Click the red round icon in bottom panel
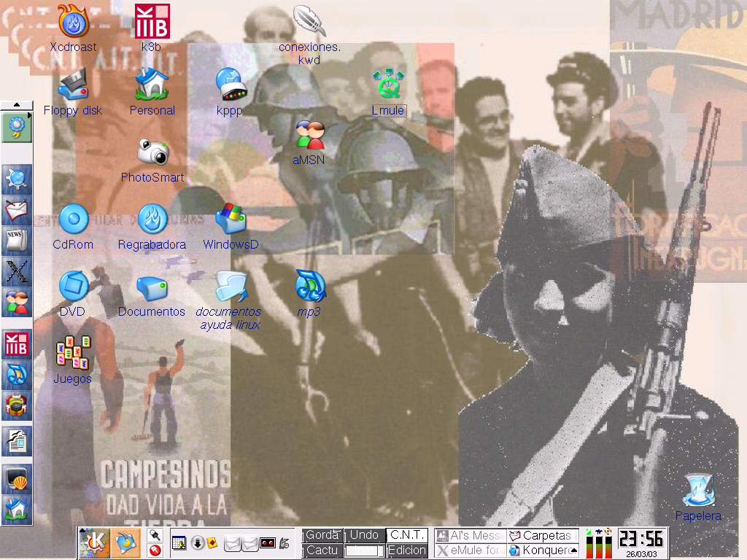 pyautogui.click(x=155, y=551)
